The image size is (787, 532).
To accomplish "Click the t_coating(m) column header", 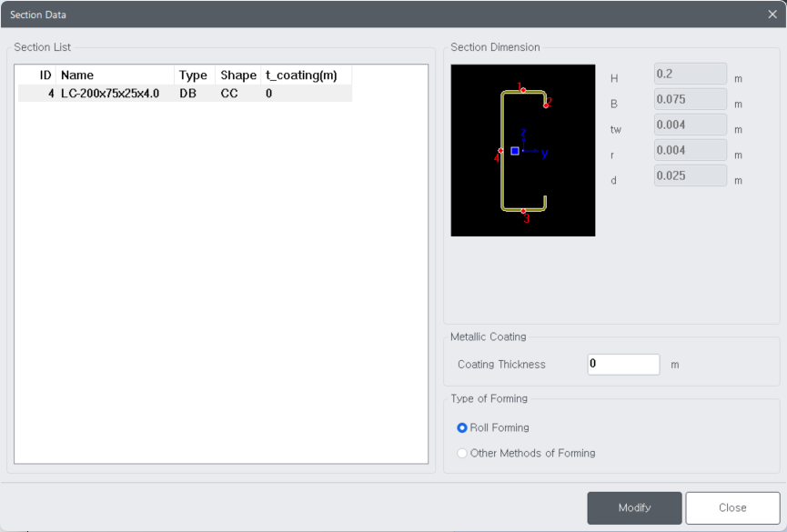I will [301, 75].
